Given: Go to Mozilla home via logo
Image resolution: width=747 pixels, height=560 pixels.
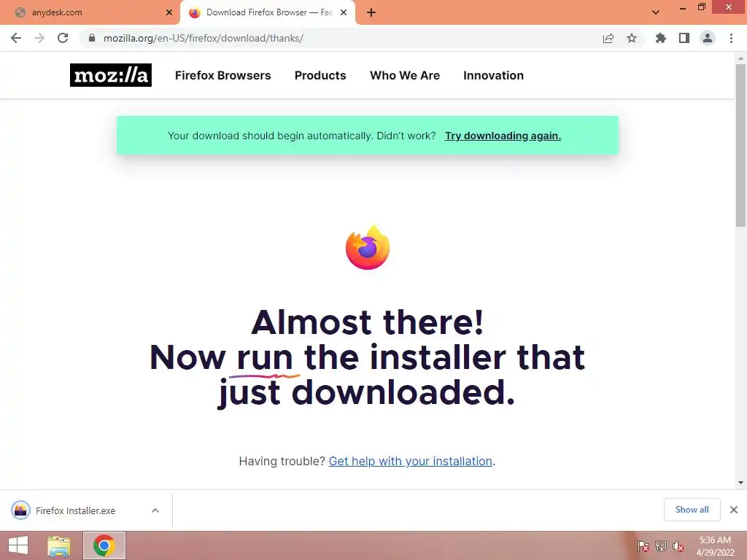Looking at the screenshot, I should coord(111,75).
